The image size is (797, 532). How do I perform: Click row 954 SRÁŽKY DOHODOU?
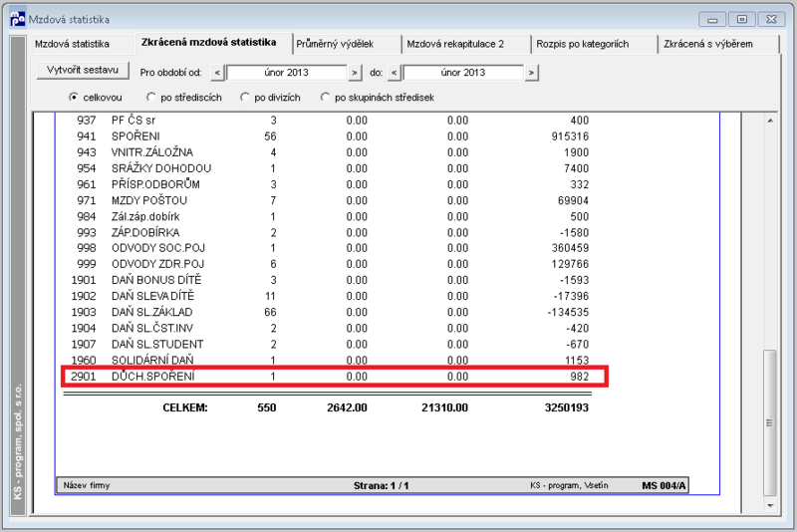click(333, 168)
